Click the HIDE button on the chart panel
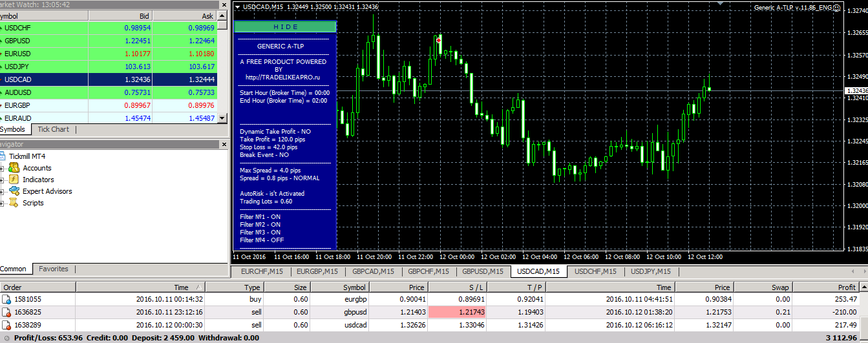 (x=284, y=26)
